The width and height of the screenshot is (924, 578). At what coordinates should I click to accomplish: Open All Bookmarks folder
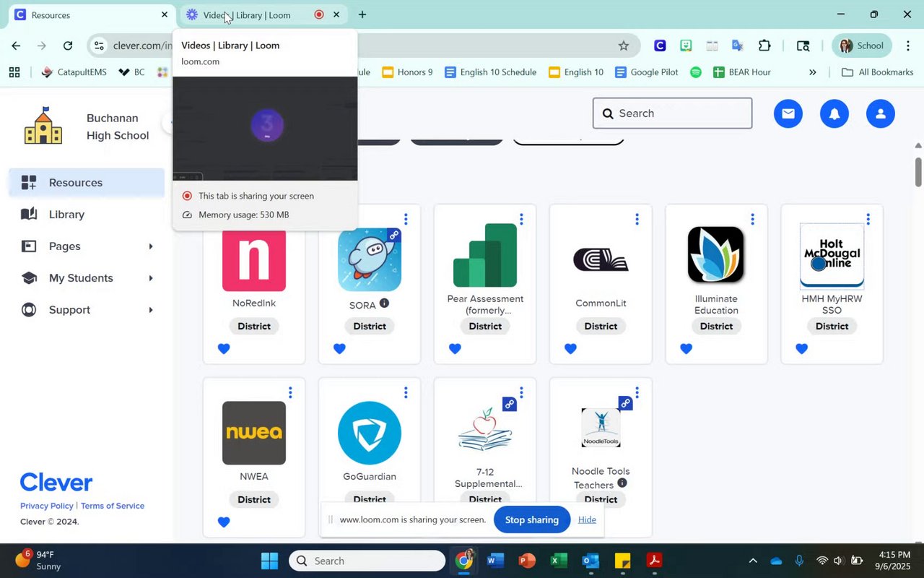tap(878, 72)
